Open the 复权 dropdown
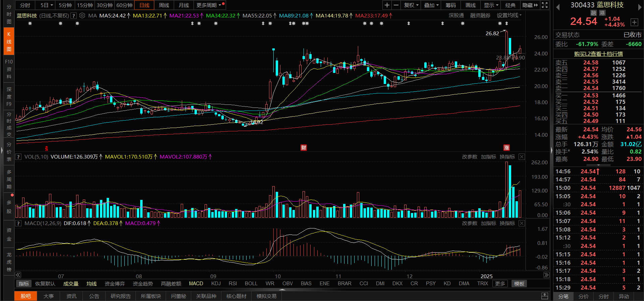 point(411,5)
